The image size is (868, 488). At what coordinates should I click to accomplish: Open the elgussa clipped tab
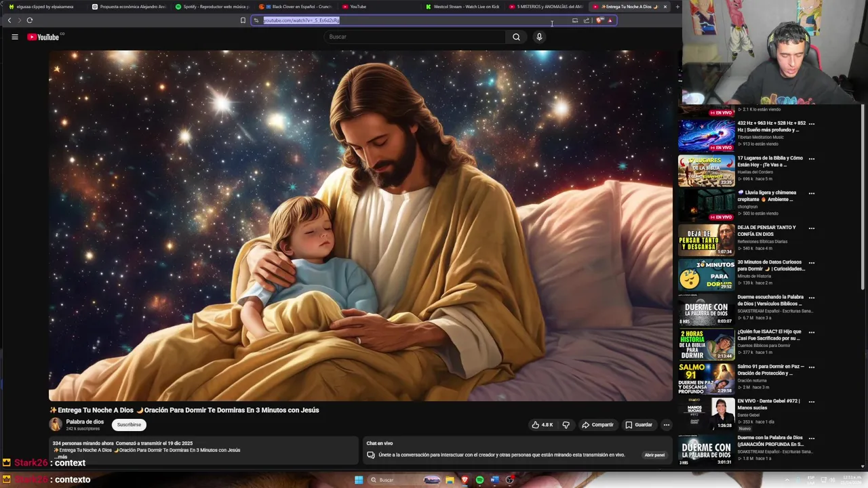click(45, 7)
